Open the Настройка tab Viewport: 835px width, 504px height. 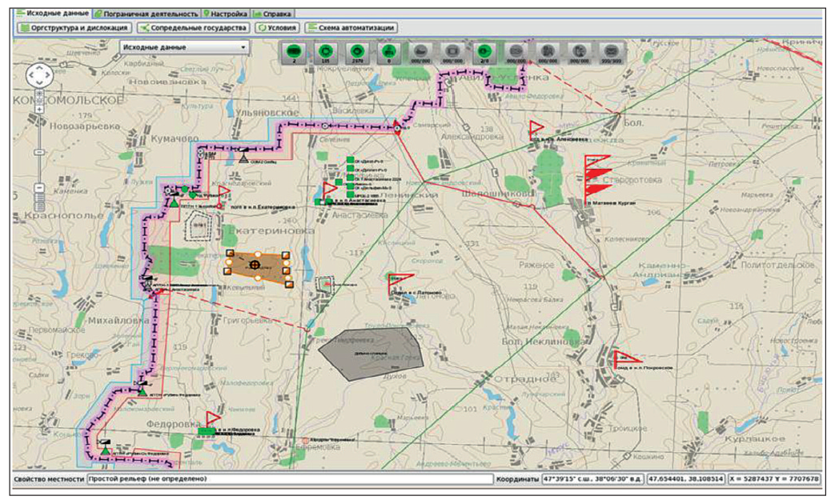pyautogui.click(x=225, y=14)
